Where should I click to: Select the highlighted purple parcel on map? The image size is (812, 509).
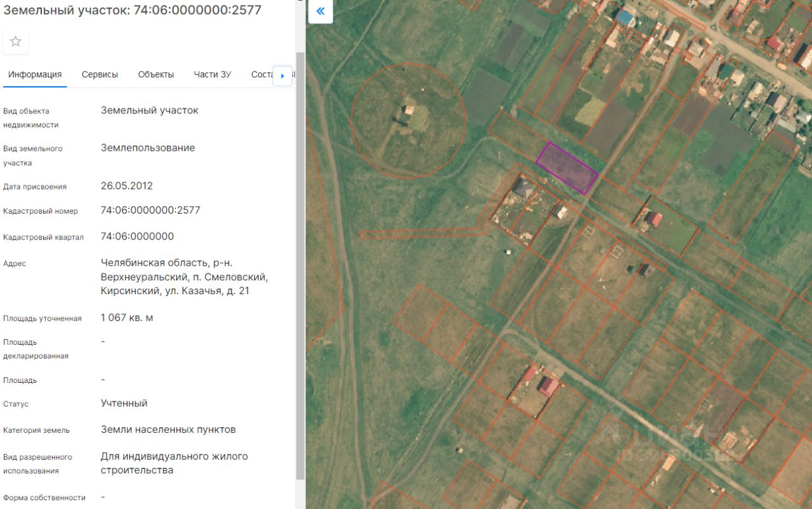pyautogui.click(x=566, y=168)
